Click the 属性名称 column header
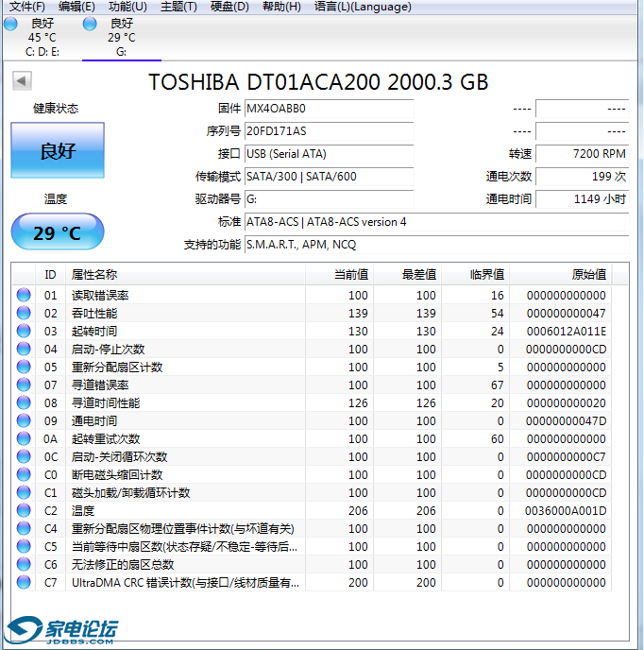The image size is (644, 650). (x=185, y=274)
